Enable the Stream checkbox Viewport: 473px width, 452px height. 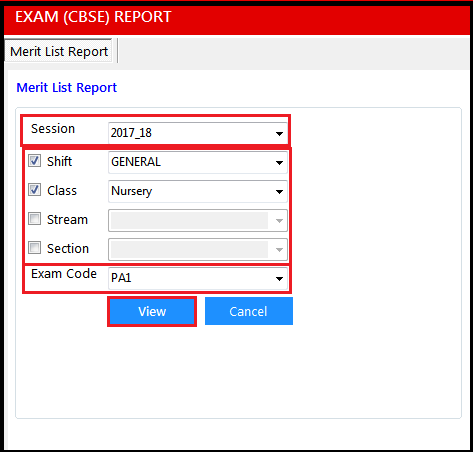point(35,219)
